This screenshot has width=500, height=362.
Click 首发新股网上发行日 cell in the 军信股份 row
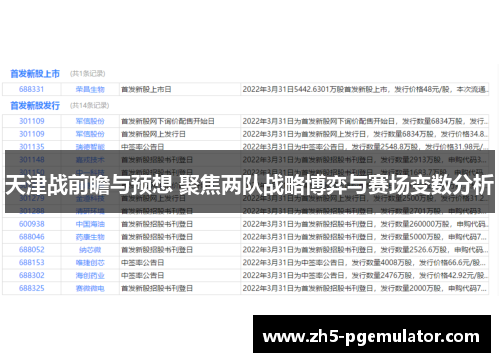pyautogui.click(x=153, y=134)
